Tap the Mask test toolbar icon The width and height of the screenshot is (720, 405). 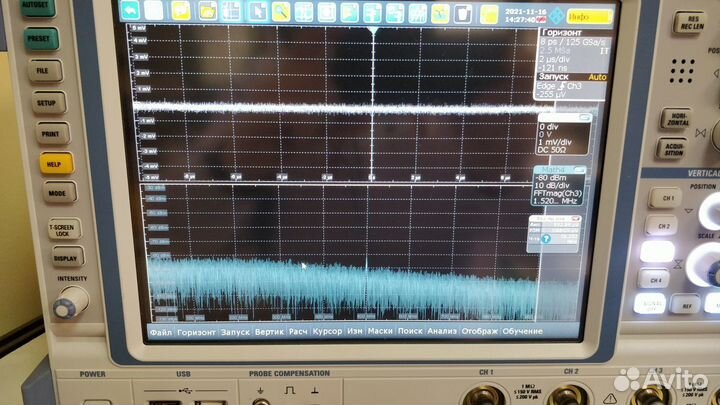tap(326, 12)
